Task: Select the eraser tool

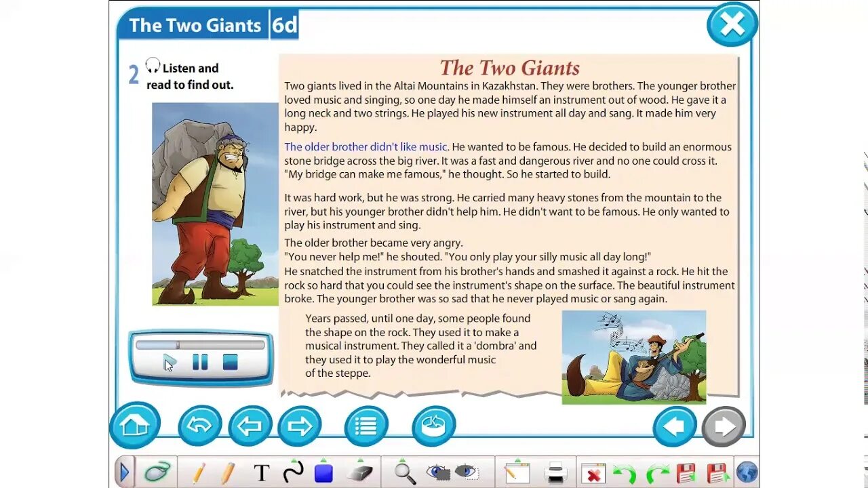Action: (x=360, y=474)
